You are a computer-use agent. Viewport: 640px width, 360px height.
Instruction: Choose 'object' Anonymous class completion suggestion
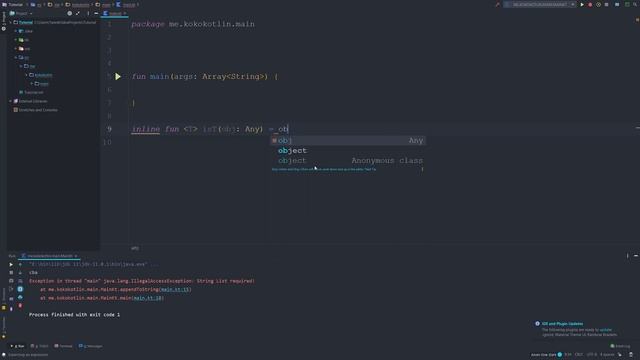point(348,160)
